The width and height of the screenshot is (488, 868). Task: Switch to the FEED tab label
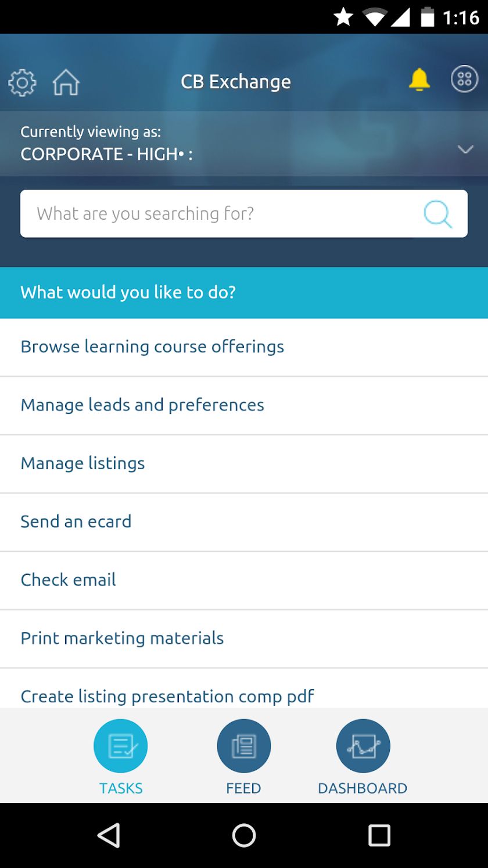[243, 788]
